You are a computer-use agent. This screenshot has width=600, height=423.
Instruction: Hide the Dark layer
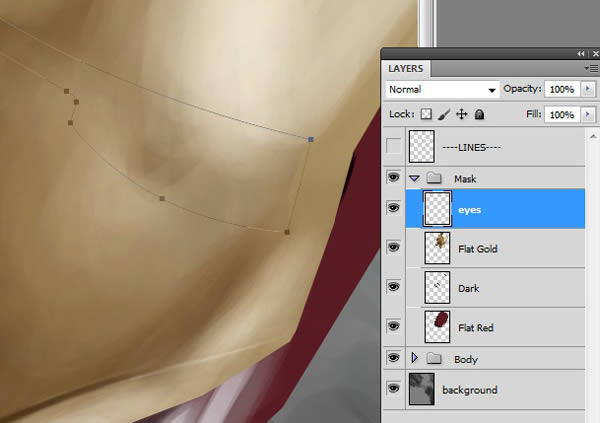[394, 287]
